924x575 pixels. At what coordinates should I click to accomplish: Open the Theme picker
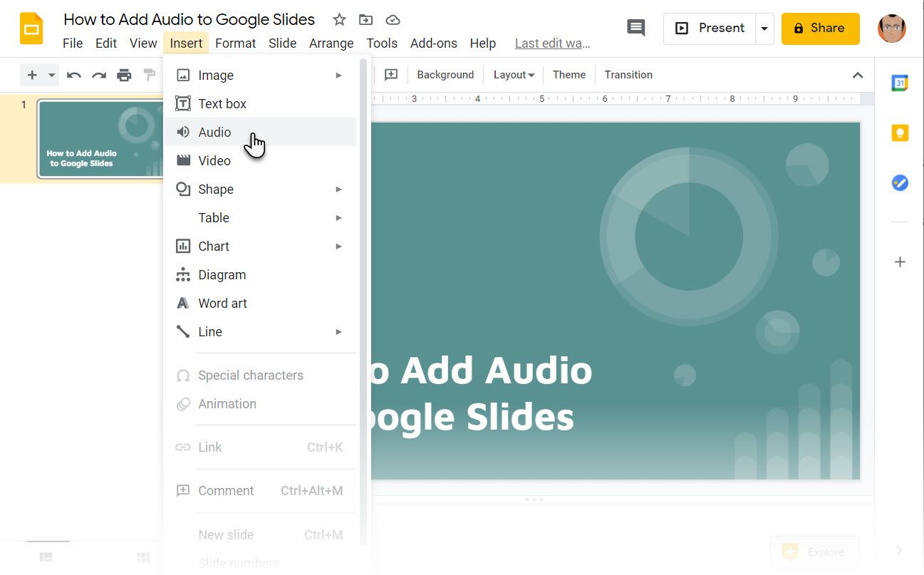(569, 74)
